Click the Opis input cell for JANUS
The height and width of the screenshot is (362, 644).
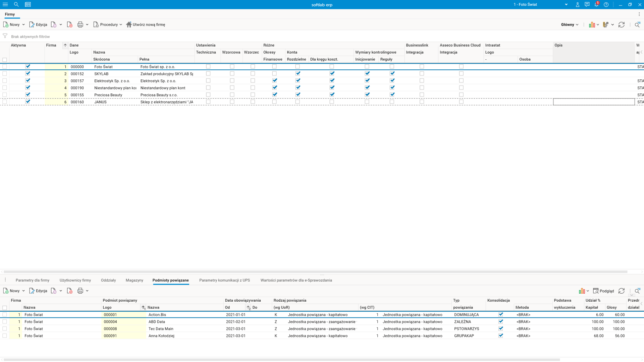pos(594,102)
